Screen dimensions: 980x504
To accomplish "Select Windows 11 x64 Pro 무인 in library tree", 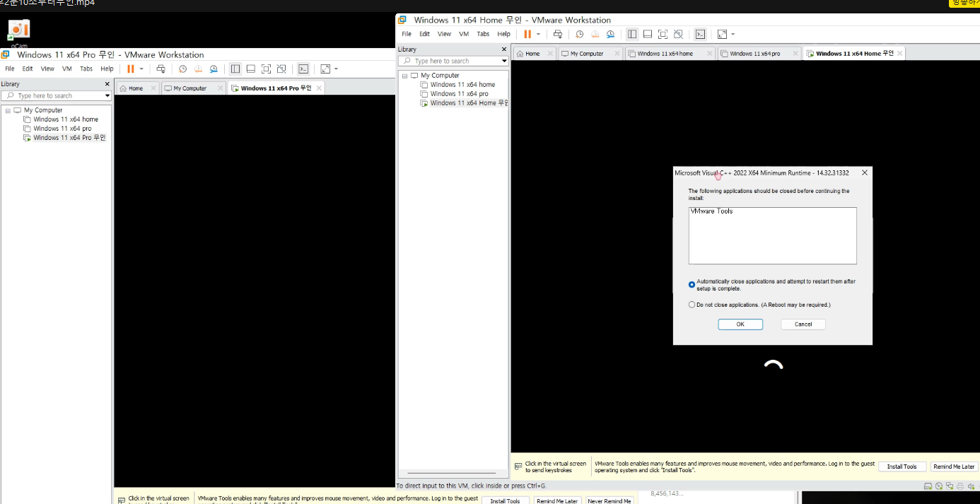I will pos(64,138).
